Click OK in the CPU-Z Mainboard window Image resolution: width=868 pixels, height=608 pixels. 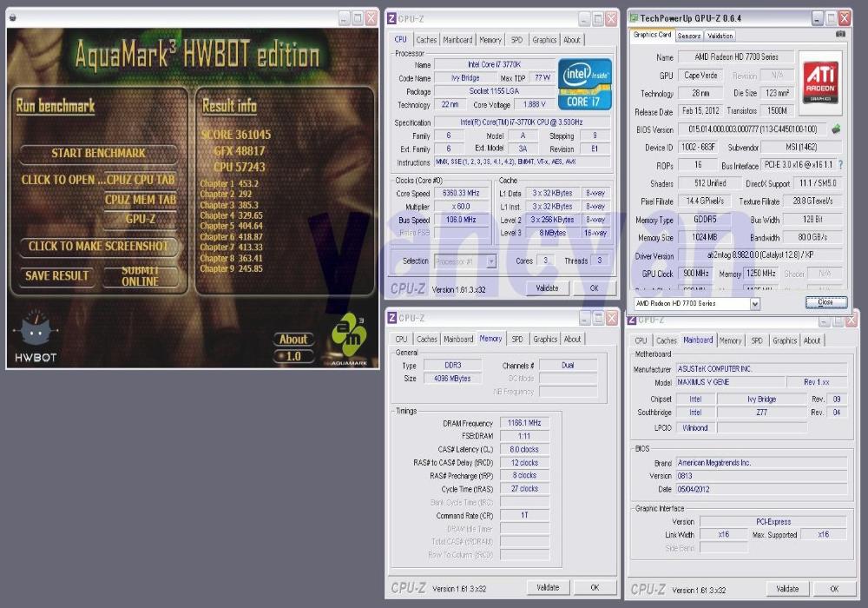(x=834, y=589)
